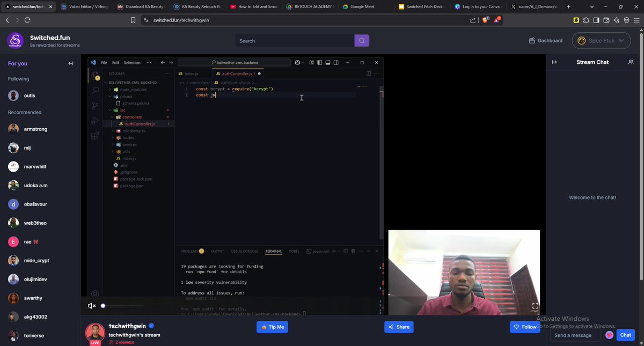Switch to the x.com/A_J_Dominic tab
The image size is (644, 346).
(x=534, y=6)
